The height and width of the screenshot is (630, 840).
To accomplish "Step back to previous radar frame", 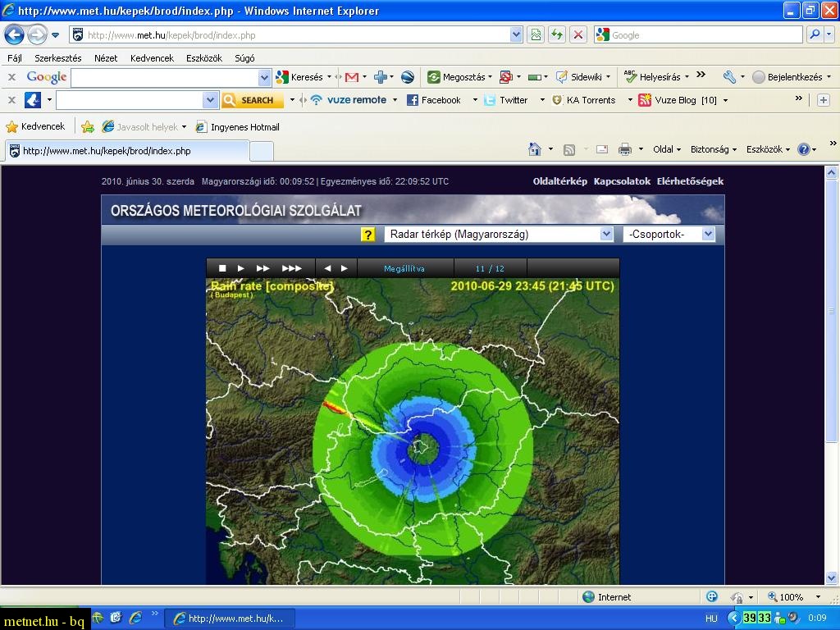I will pyautogui.click(x=327, y=268).
